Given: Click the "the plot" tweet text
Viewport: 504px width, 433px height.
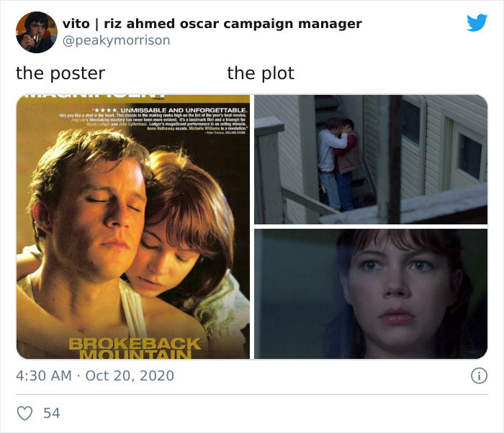Looking at the screenshot, I should tap(261, 73).
